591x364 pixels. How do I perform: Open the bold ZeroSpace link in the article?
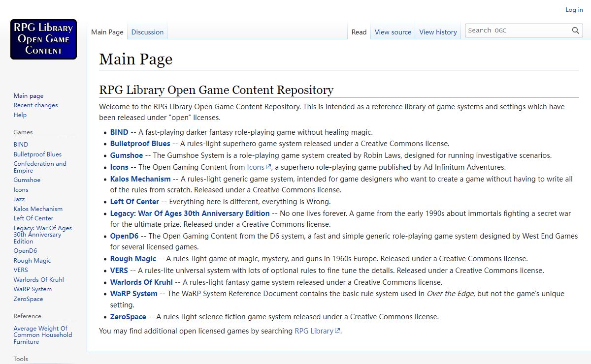pos(128,317)
